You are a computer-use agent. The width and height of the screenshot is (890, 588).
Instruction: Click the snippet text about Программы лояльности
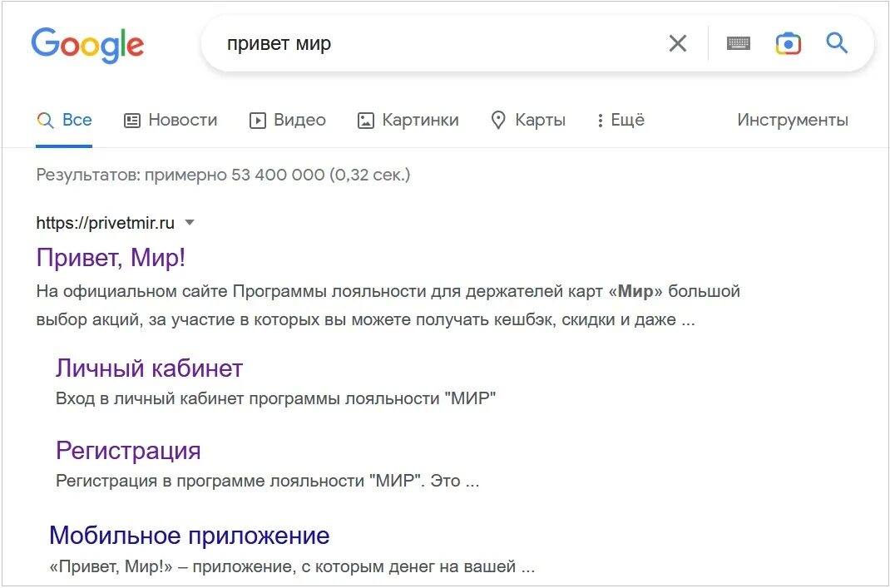[x=388, y=305]
